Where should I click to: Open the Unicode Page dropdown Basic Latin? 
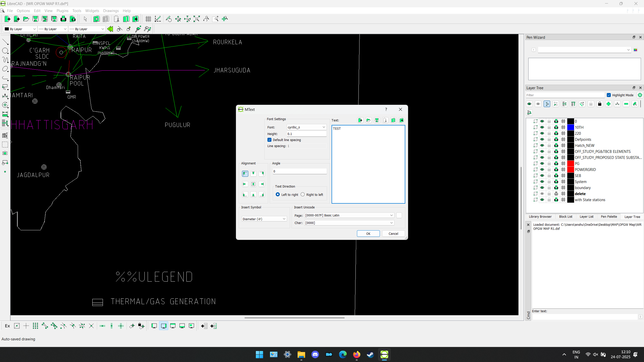click(349, 215)
